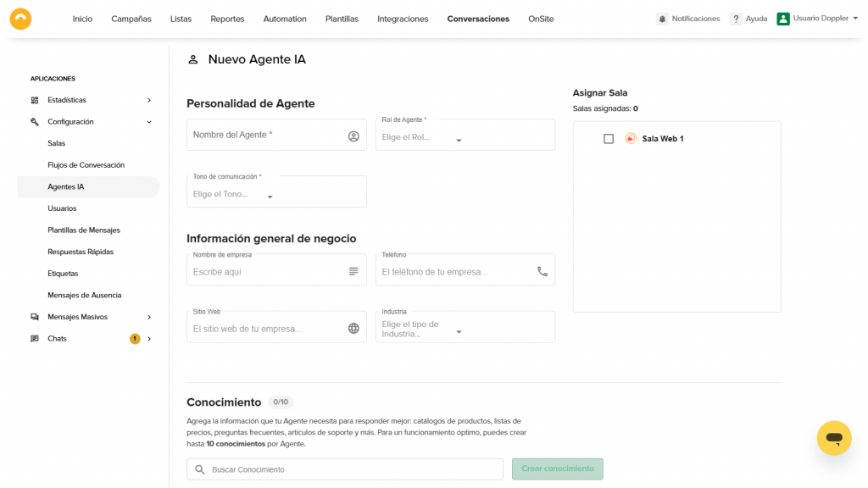Open Salas in the sidebar
Viewport: 868px width, 488px height.
(x=57, y=143)
